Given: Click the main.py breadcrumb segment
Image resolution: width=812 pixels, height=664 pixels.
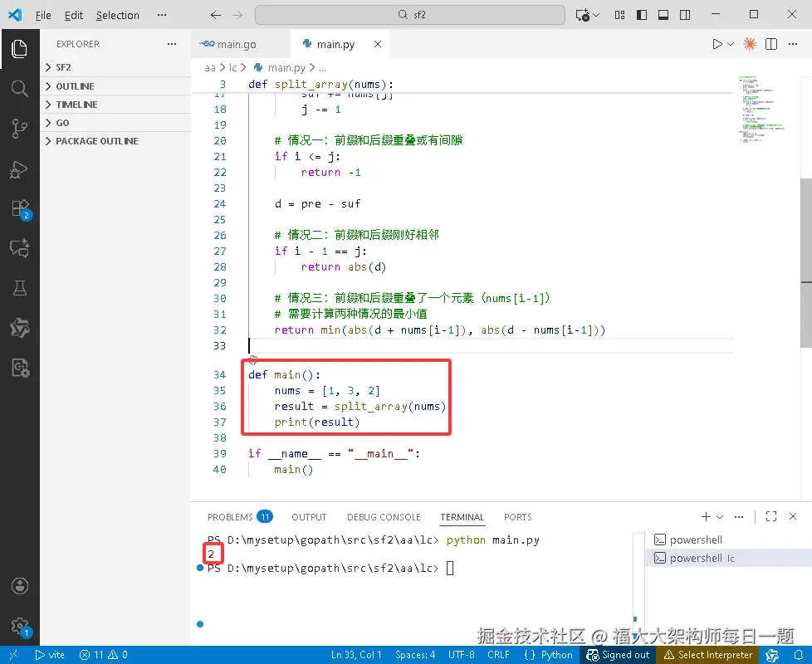Looking at the screenshot, I should click(x=280, y=68).
